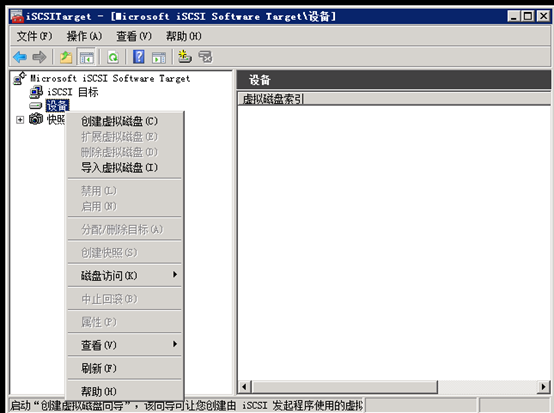This screenshot has width=554, height=413.
Task: Open the 帮助(H) menu in menu bar
Action: pyautogui.click(x=184, y=36)
